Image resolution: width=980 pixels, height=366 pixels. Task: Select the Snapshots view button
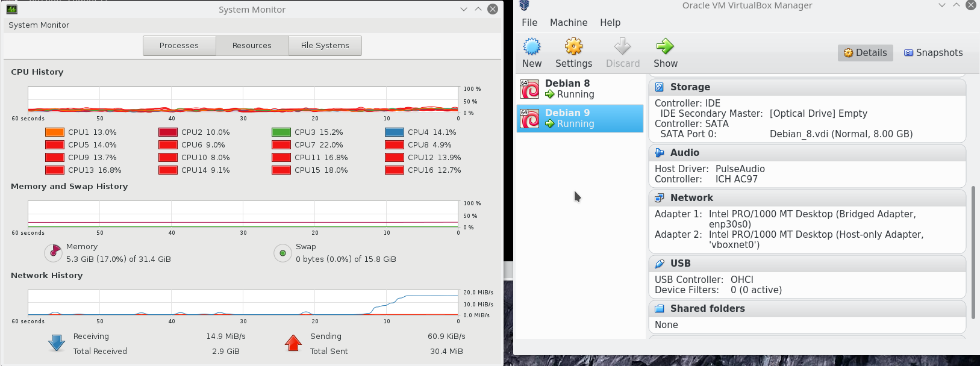coord(934,53)
